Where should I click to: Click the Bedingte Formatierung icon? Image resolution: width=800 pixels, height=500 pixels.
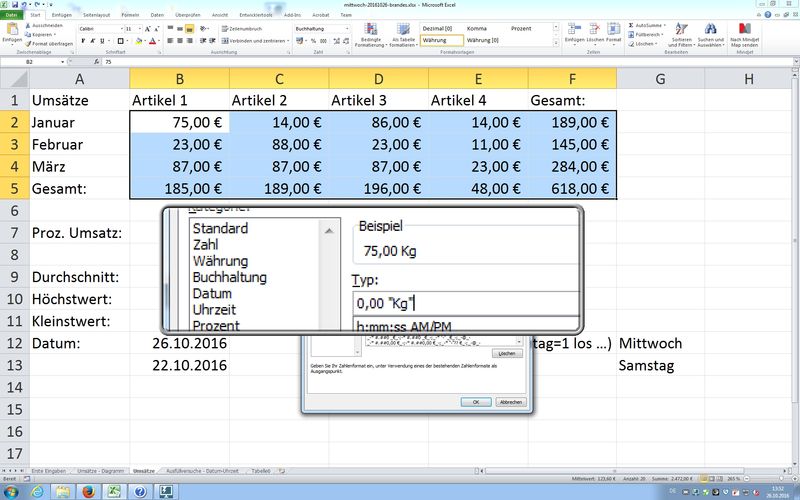[371, 33]
